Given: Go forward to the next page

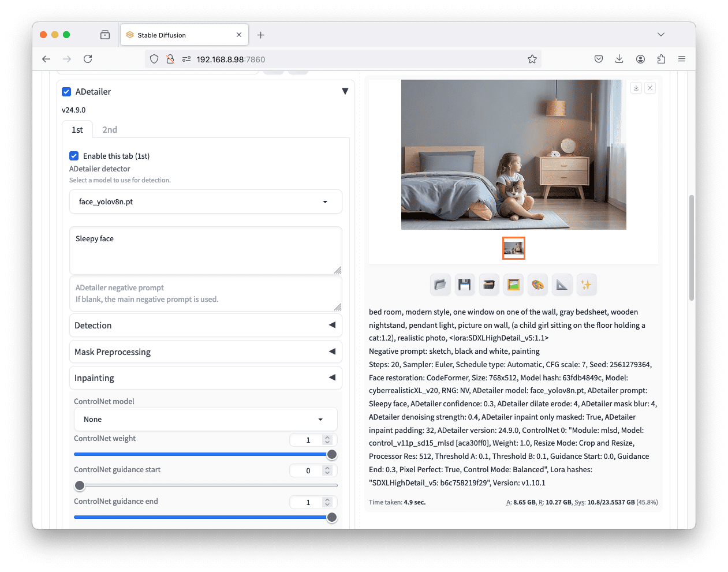Looking at the screenshot, I should [x=67, y=59].
